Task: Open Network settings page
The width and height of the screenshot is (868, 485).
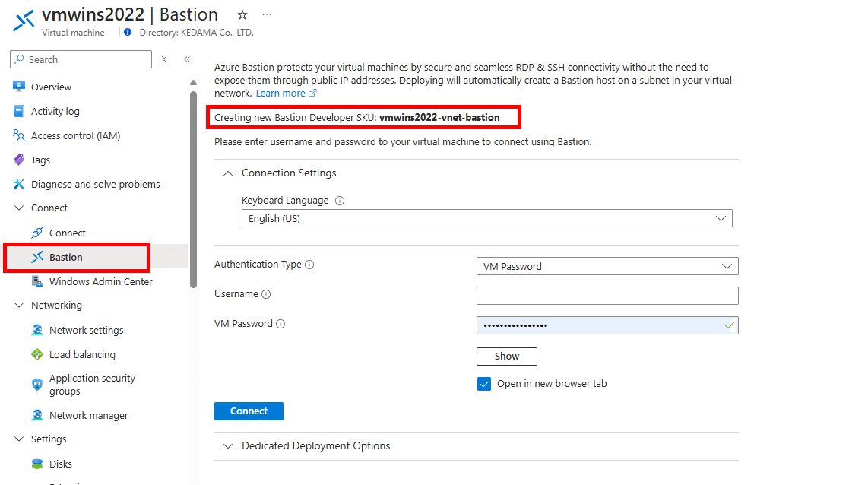Action: [87, 330]
